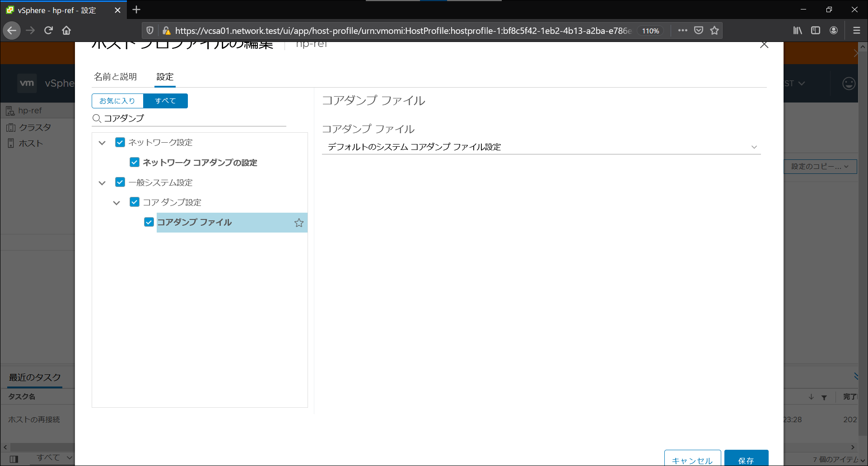
Task: Switch to 名前と説明 tab
Action: click(x=115, y=77)
